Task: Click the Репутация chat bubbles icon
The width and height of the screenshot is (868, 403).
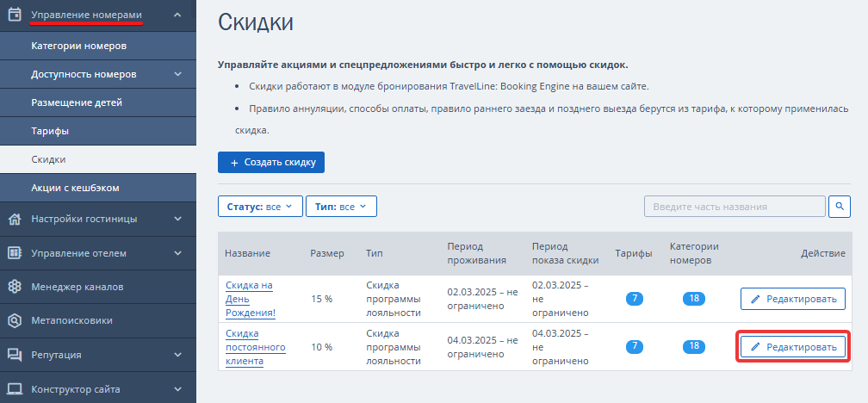Action: point(15,355)
